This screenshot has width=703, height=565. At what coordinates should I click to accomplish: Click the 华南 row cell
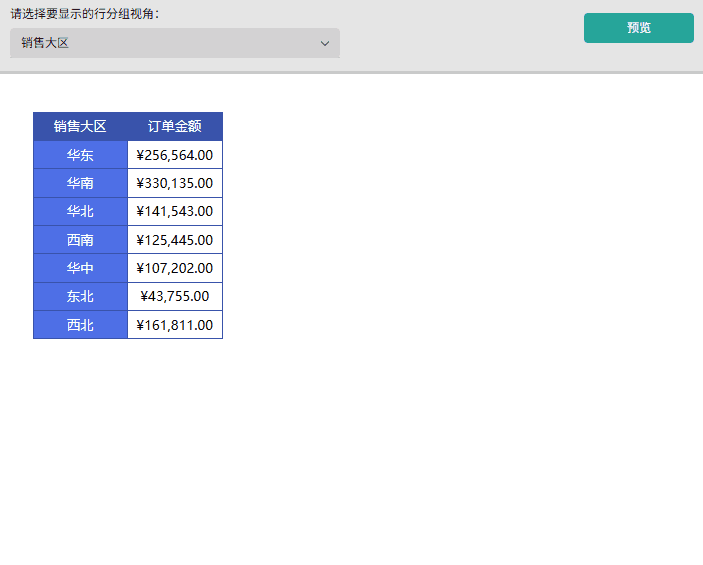[x=80, y=183]
